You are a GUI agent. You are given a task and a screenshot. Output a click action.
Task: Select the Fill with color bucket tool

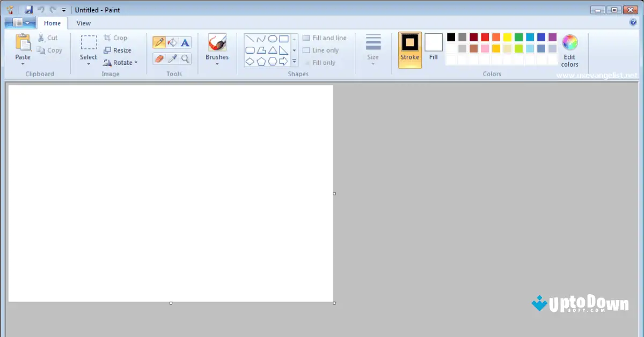[172, 42]
